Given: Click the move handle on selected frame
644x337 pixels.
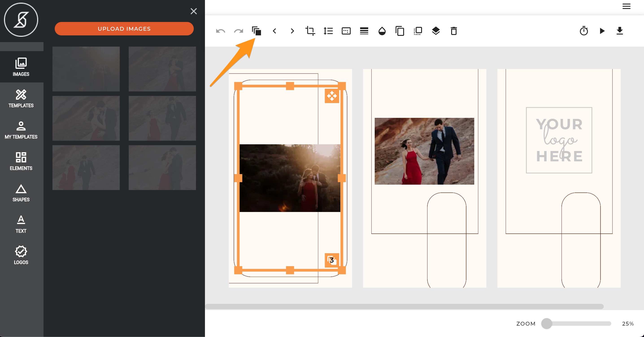Looking at the screenshot, I should 332,96.
